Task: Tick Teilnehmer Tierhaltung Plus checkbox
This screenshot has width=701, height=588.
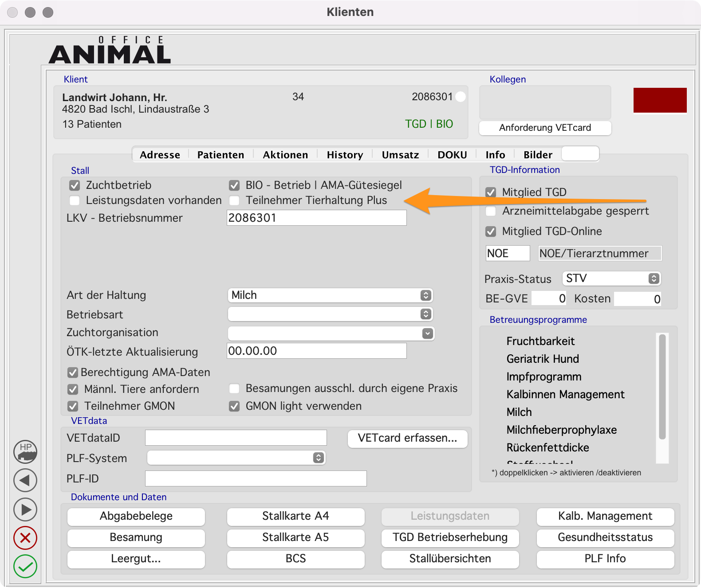Action: (234, 200)
